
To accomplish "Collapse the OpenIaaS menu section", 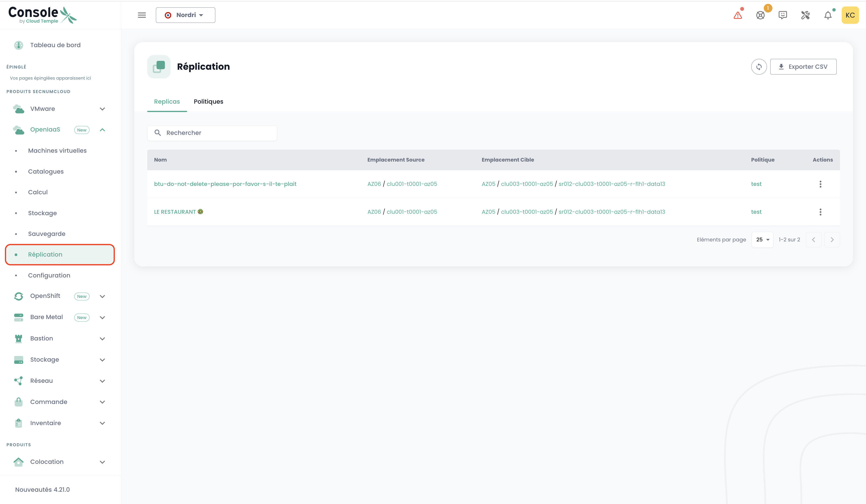I will (x=102, y=130).
